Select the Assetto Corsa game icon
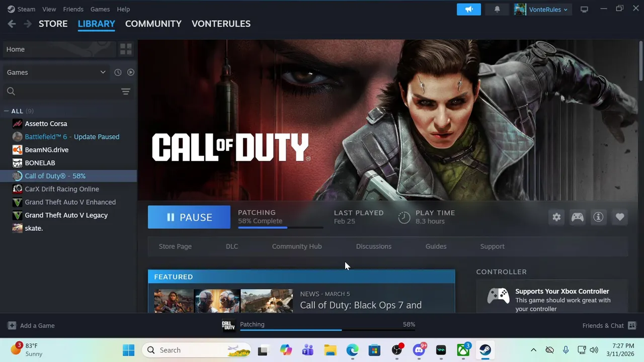This screenshot has width=644, height=362. (17, 124)
